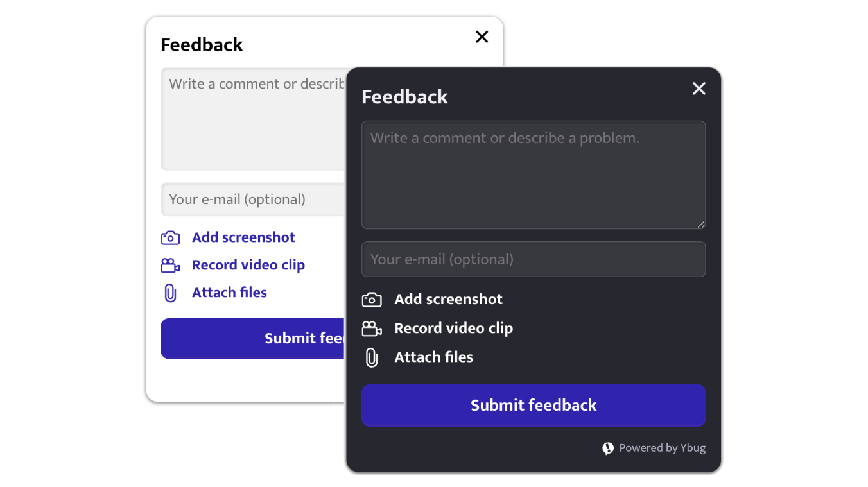Image resolution: width=868 pixels, height=487 pixels.
Task: Open Add screenshot in the dark panel
Action: (448, 299)
